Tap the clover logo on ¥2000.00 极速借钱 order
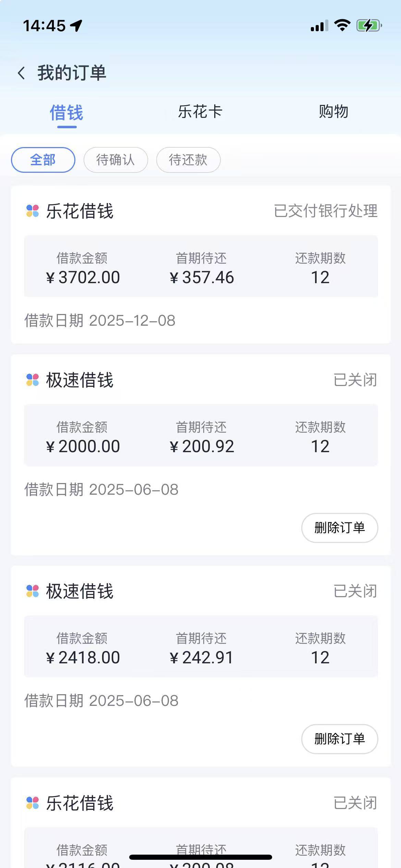The image size is (401, 868). [x=33, y=380]
